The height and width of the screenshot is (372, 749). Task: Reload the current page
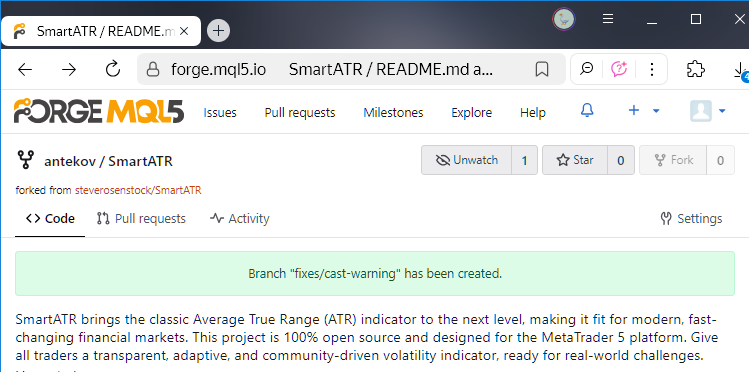coord(113,69)
